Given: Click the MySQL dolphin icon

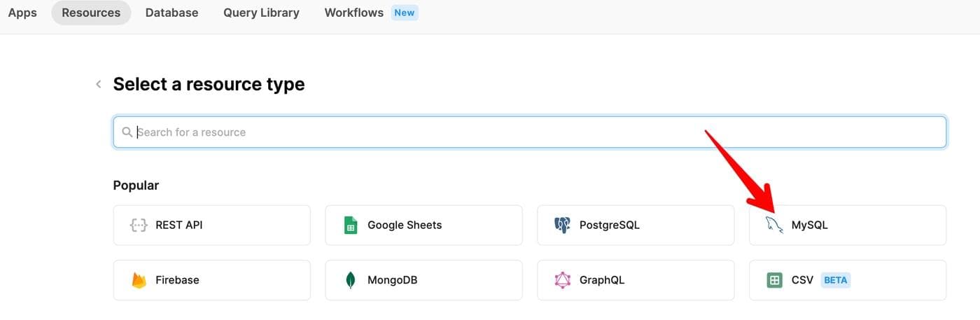Looking at the screenshot, I should coord(773,225).
